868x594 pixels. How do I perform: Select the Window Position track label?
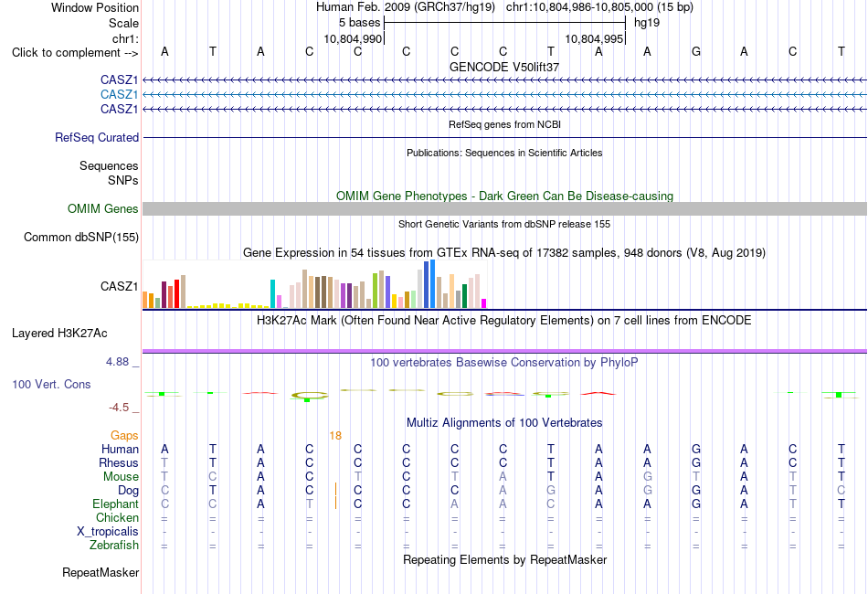pos(95,7)
